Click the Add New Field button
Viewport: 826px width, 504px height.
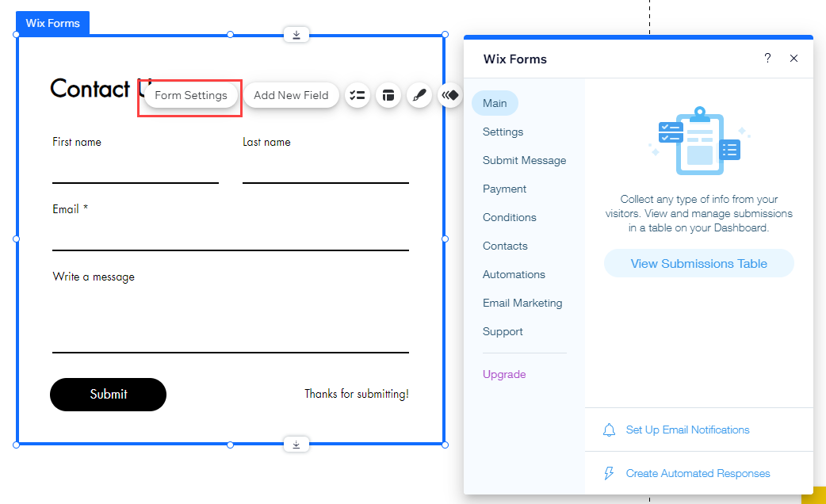point(291,95)
